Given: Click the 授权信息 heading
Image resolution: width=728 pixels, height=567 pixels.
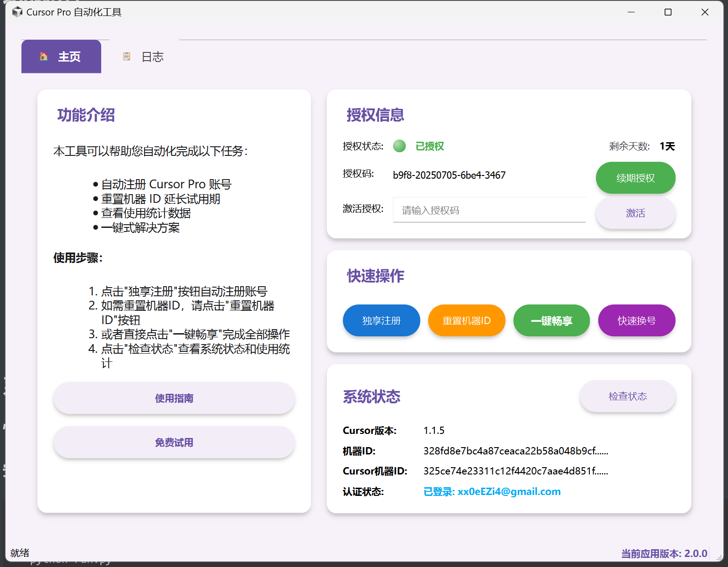Looking at the screenshot, I should (x=375, y=115).
